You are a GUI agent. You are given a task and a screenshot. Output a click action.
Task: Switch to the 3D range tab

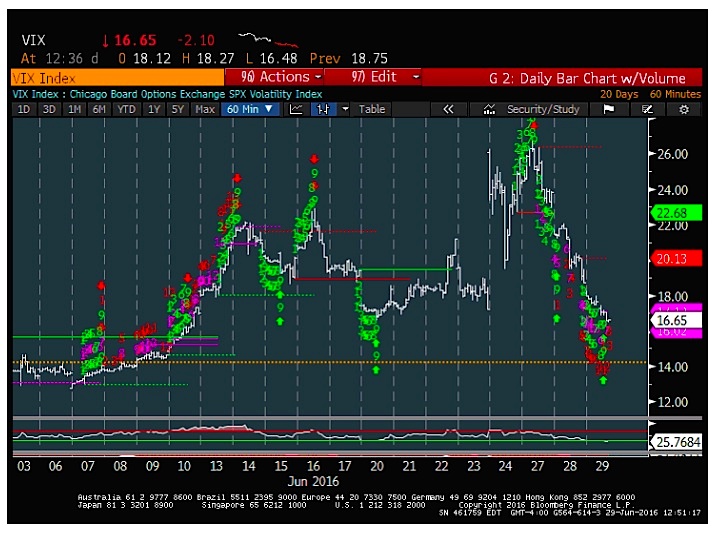tap(49, 109)
